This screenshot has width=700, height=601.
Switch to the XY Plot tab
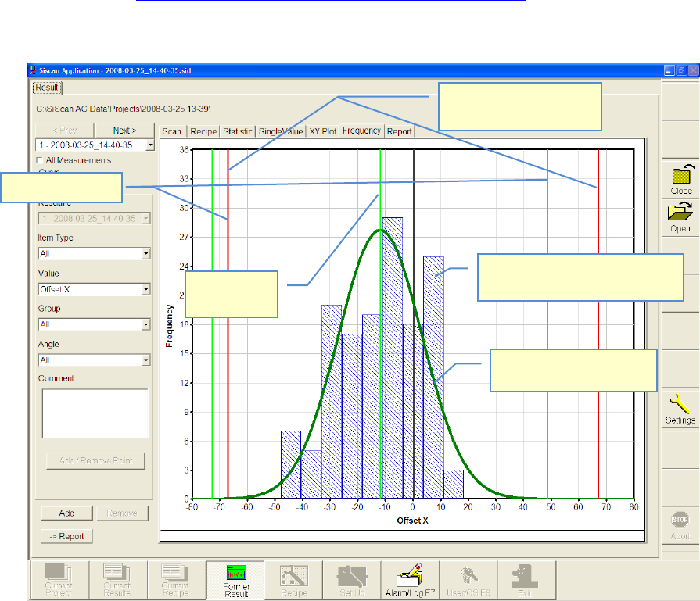[x=323, y=131]
